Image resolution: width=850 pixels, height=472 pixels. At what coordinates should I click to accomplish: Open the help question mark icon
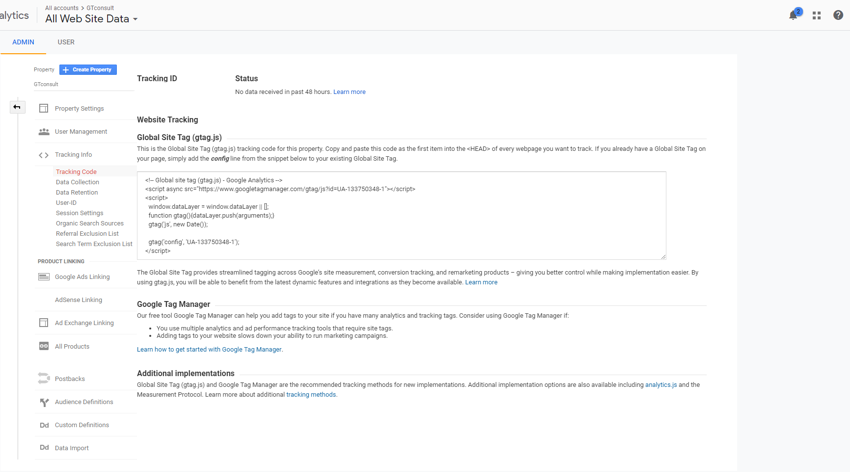(838, 15)
